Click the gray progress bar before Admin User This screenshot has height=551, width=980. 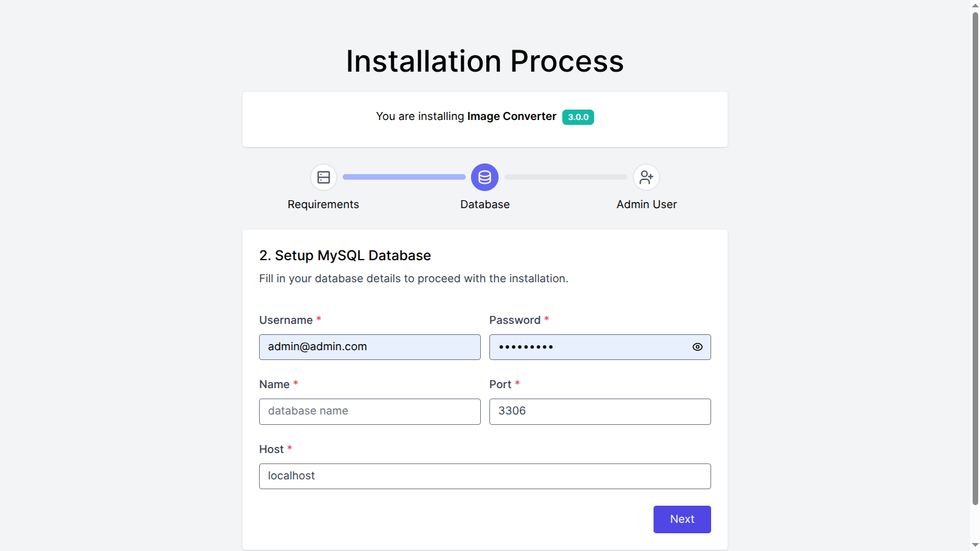tap(565, 177)
